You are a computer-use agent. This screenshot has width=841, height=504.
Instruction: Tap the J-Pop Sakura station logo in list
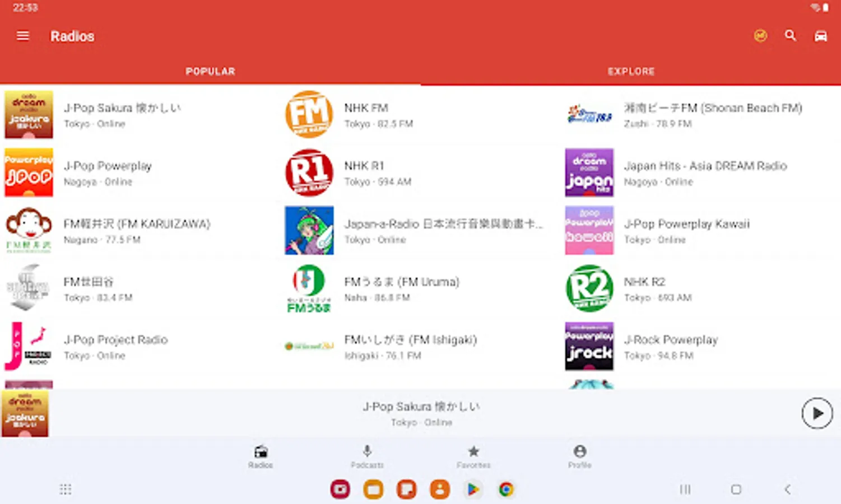(x=29, y=115)
